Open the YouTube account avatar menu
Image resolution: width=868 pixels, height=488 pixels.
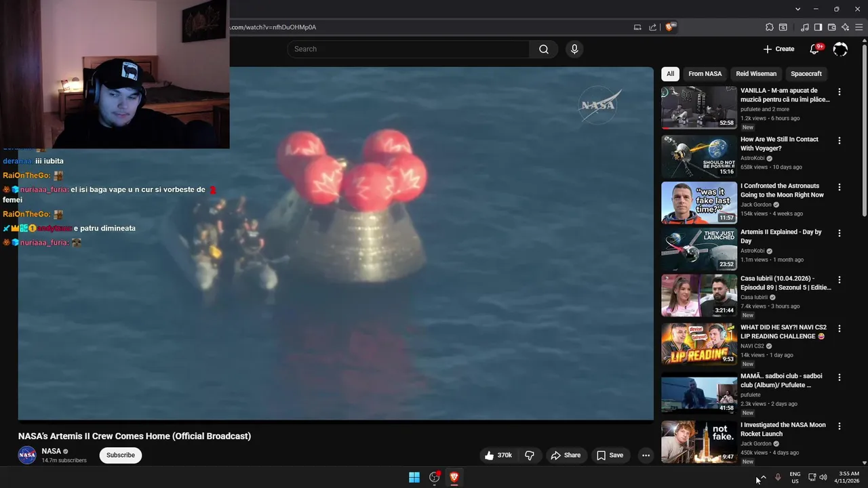[x=840, y=49]
